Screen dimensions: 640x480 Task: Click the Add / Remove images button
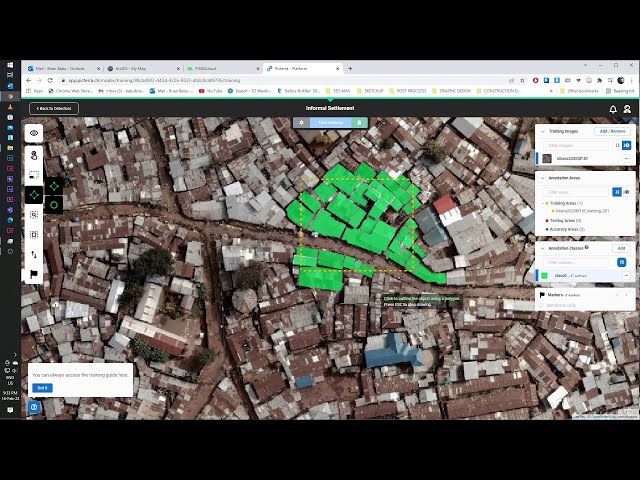tap(612, 131)
